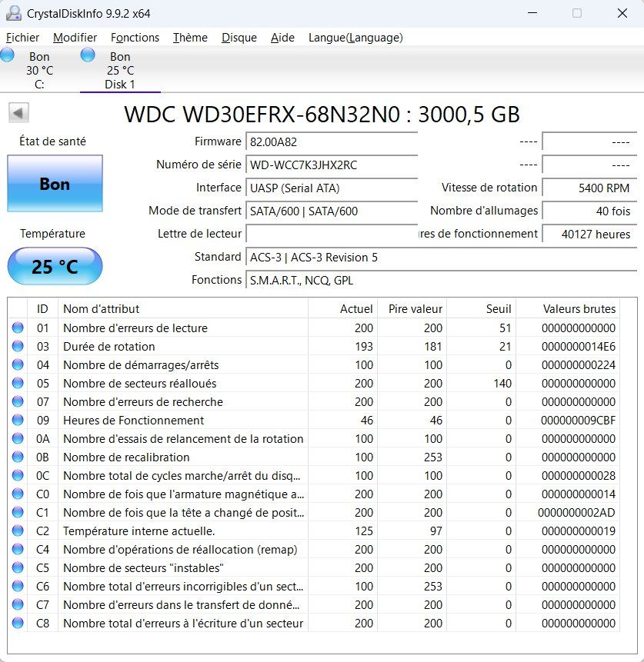Click the ID column header
Image resolution: width=644 pixels, height=662 pixels.
(42, 308)
